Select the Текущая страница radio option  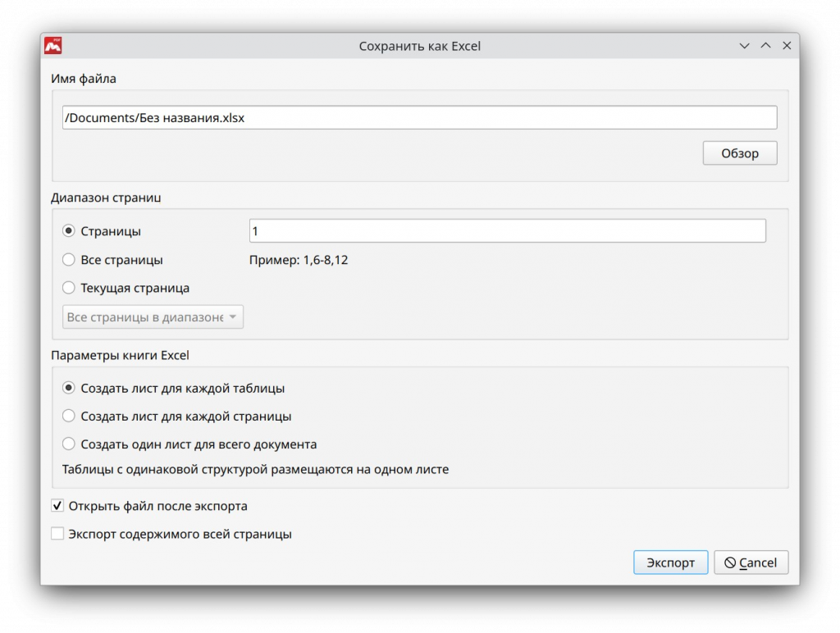[x=69, y=288]
